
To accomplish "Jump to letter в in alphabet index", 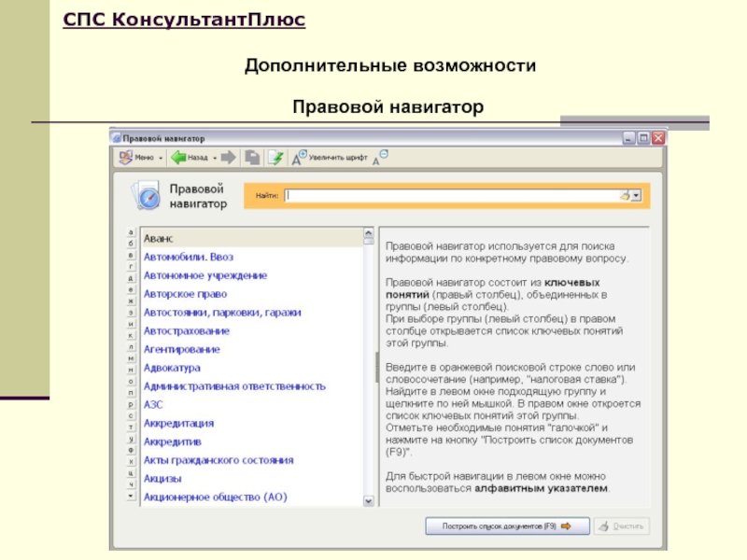I will pos(131,255).
